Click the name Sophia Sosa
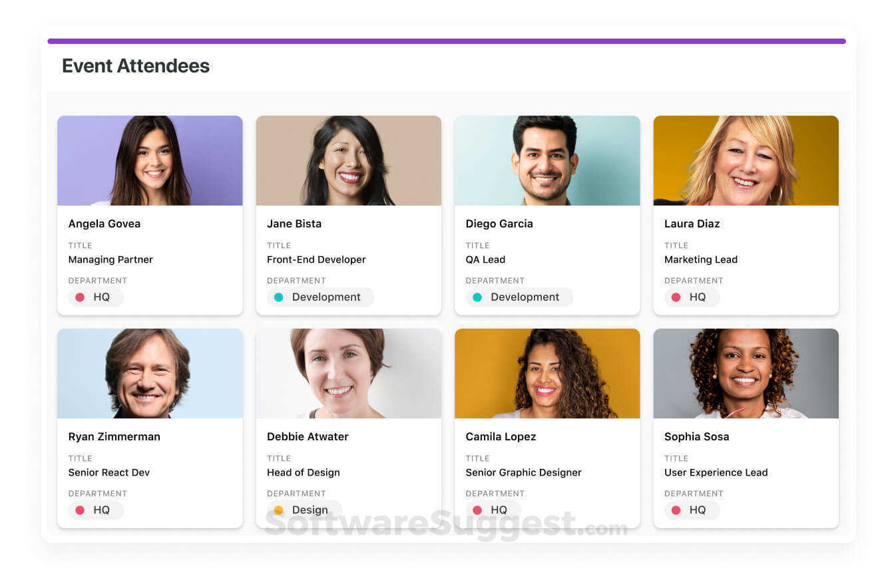 [696, 436]
